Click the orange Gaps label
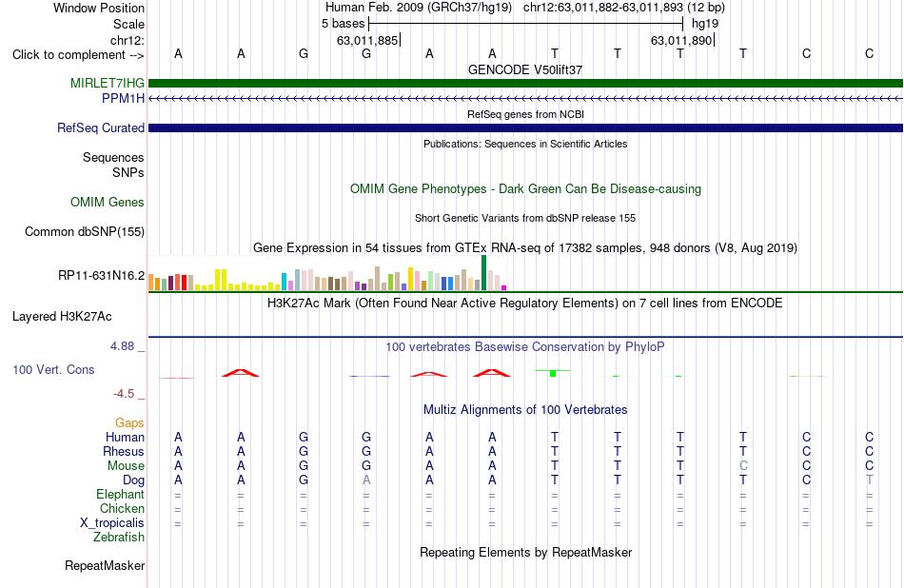 pos(129,423)
